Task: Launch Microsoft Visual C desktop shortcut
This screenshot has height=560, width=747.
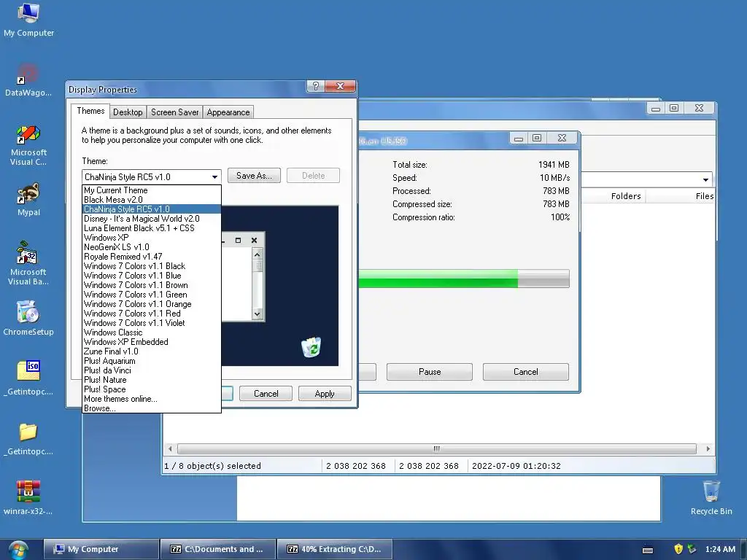Action: point(28,145)
